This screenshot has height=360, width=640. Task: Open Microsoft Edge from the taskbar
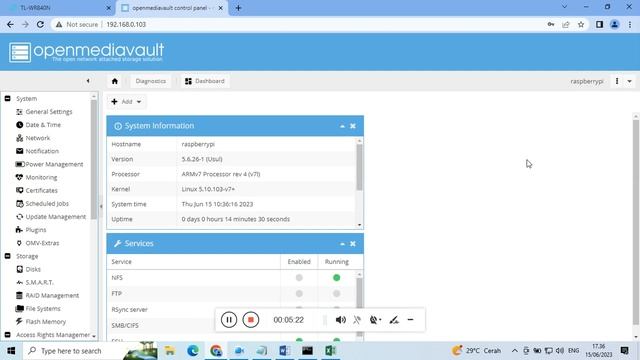click(193, 351)
